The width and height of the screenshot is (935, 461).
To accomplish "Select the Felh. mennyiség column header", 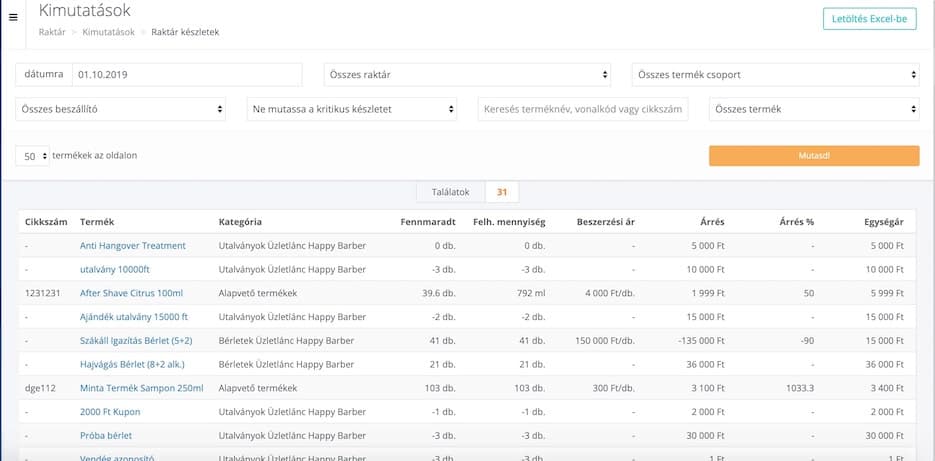I will click(x=509, y=222).
